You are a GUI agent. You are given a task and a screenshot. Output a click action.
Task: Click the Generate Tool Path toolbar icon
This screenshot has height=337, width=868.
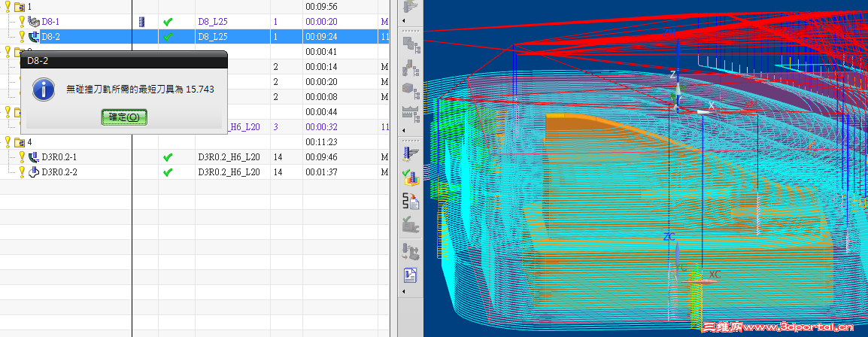pyautogui.click(x=411, y=153)
